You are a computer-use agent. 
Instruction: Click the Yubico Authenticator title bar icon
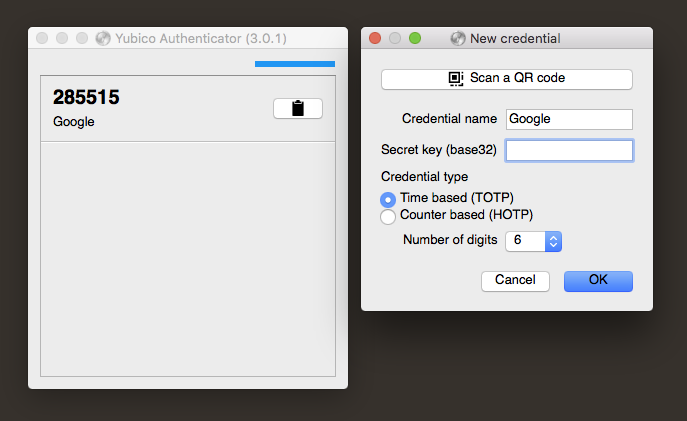coord(103,39)
